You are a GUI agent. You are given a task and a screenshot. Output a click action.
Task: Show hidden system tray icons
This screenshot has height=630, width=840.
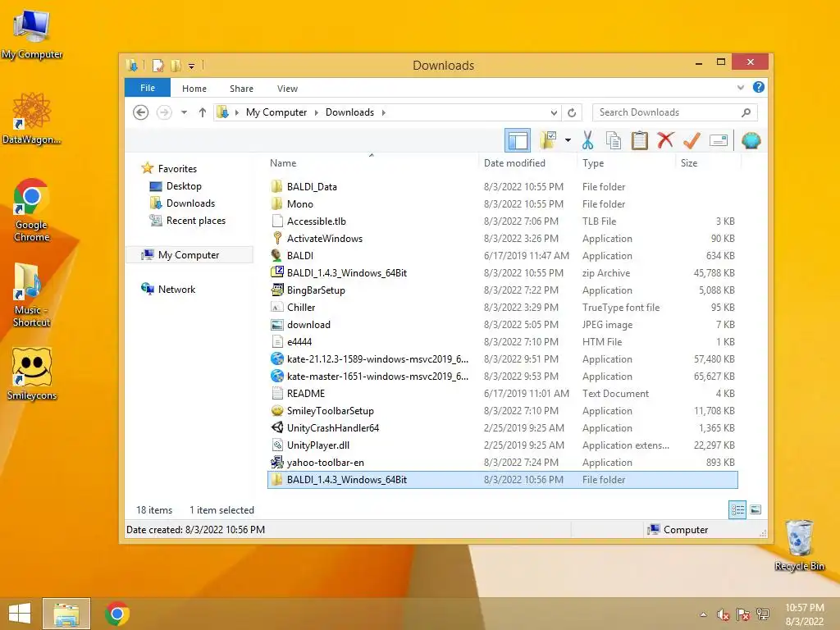tap(703, 614)
